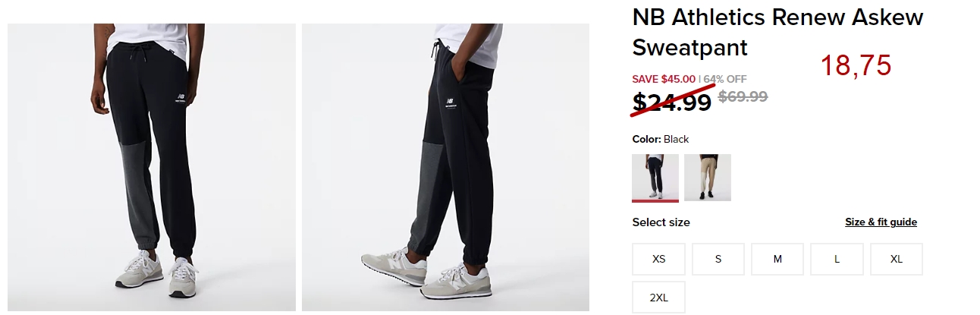
Task: Click the original $69.99 strikethrough price
Action: point(743,96)
